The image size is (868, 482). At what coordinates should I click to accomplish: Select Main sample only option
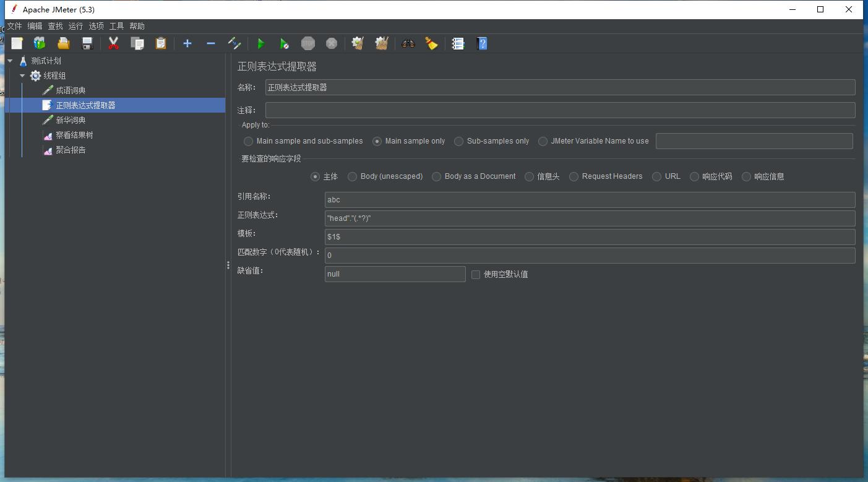point(377,141)
